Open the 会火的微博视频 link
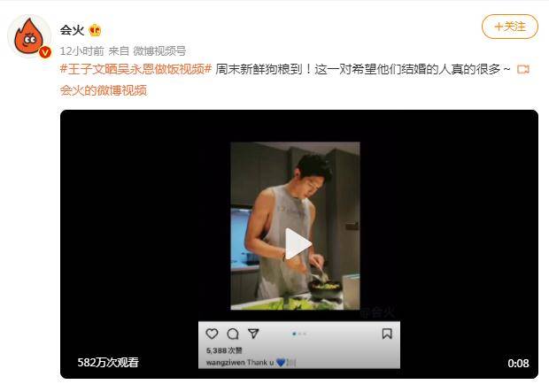The image size is (549, 392). (104, 90)
